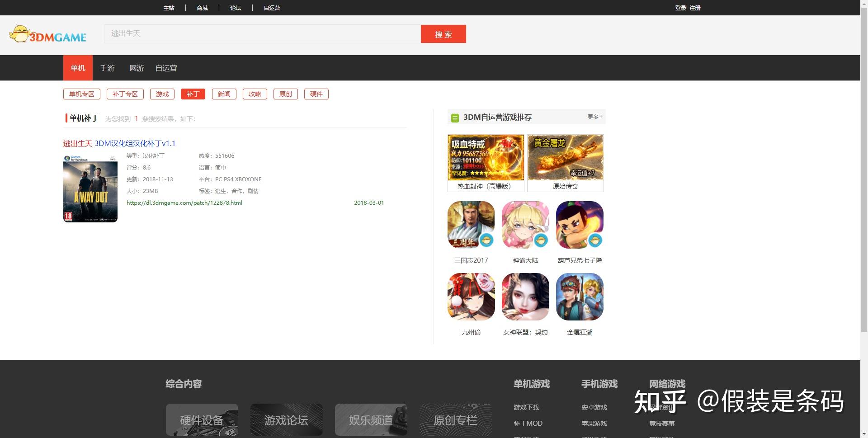868x438 pixels.
Task: Select the 网游 navigation tab
Action: tap(137, 68)
